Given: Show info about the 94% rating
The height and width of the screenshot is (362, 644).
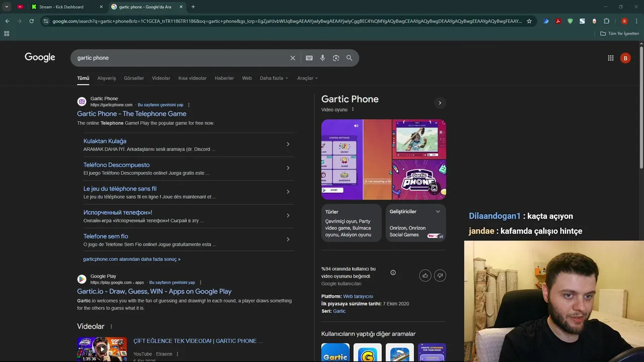Looking at the screenshot, I should (393, 273).
